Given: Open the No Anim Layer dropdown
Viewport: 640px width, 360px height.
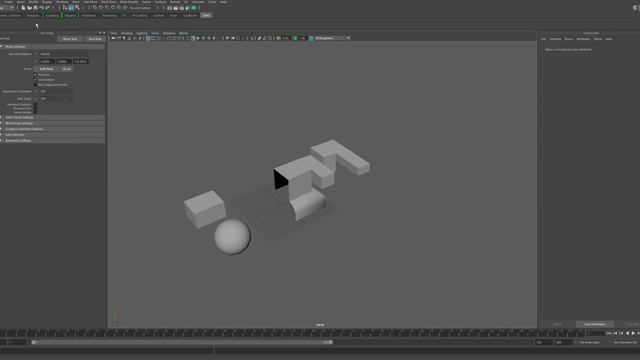Looking at the screenshot, I should [x=590, y=342].
